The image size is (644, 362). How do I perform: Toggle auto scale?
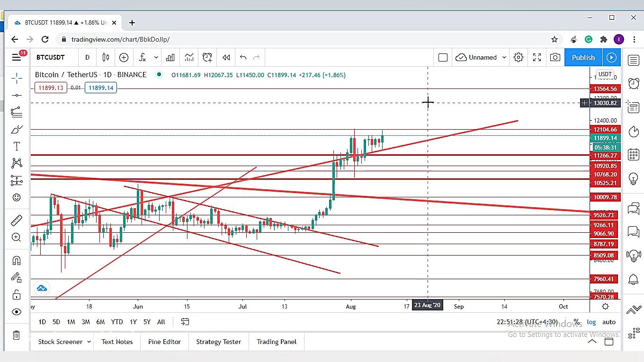[609, 322]
